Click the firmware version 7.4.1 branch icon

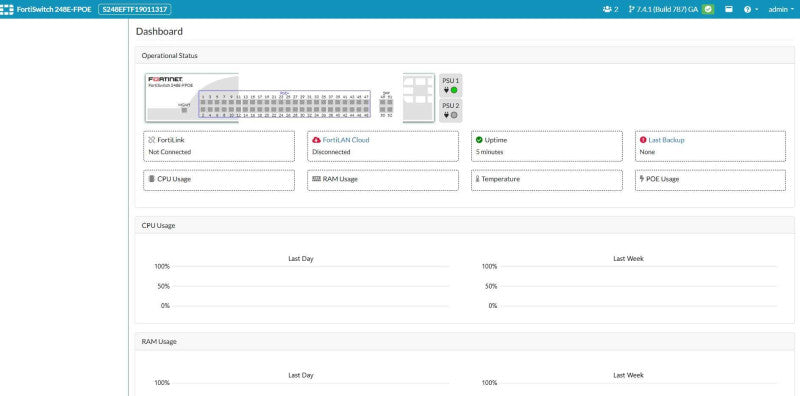(632, 9)
